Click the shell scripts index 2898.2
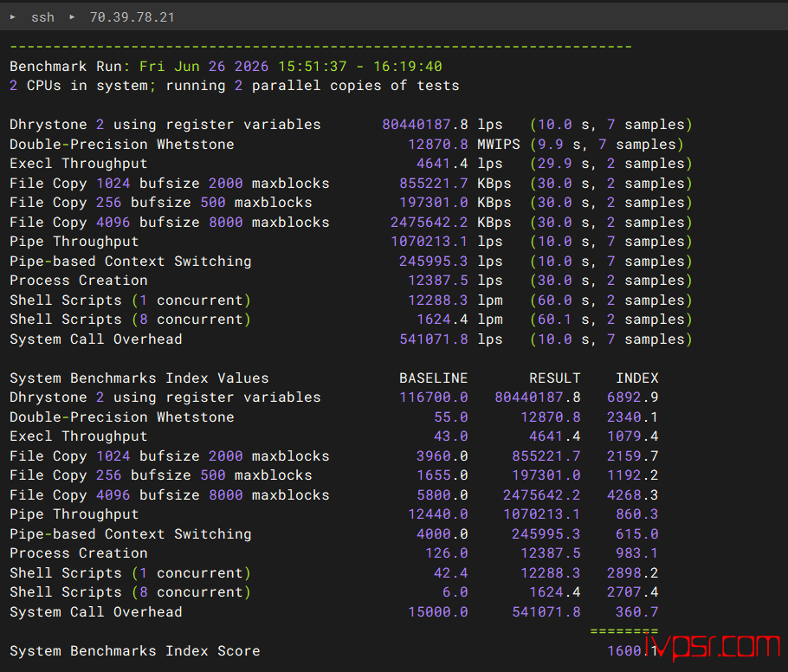 (x=633, y=573)
